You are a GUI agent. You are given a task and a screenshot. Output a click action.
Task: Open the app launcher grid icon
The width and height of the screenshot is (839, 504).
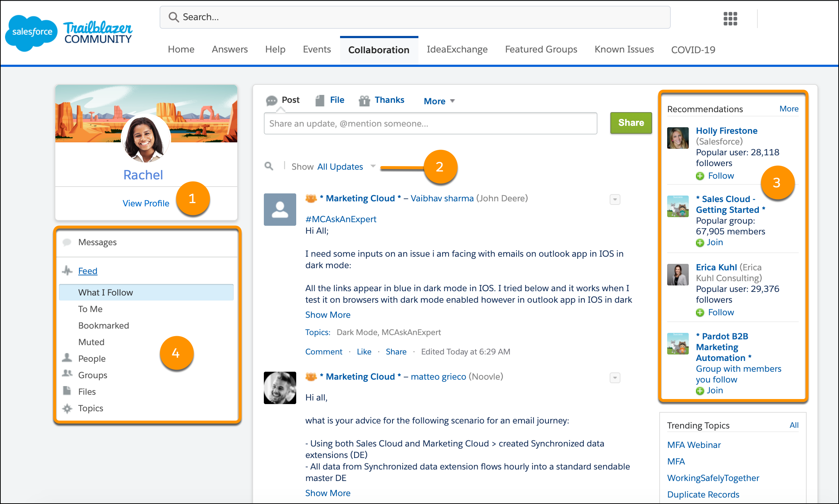[730, 19]
